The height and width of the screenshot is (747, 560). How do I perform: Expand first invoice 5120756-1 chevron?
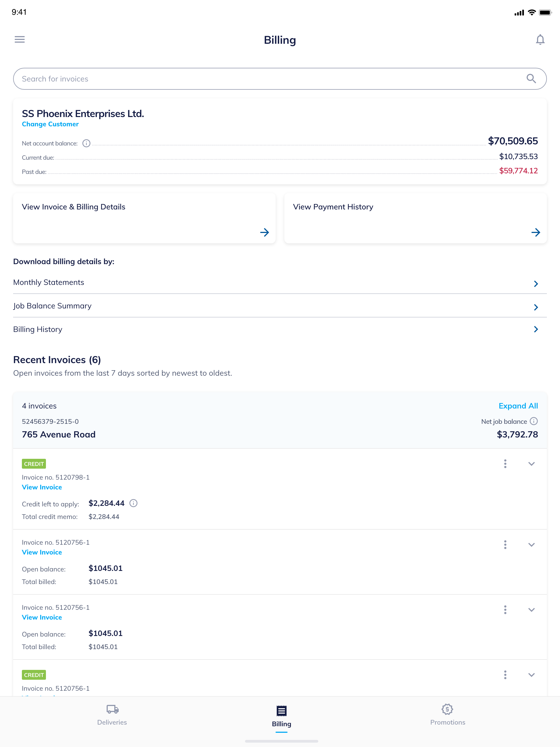(x=531, y=545)
